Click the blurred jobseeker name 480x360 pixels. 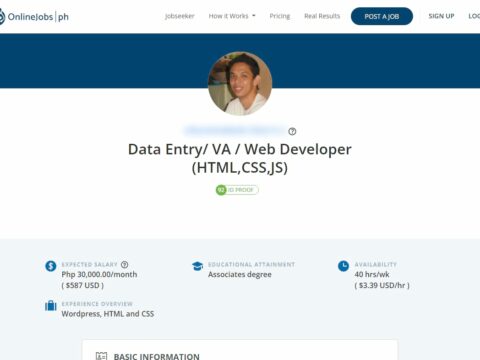(x=235, y=131)
